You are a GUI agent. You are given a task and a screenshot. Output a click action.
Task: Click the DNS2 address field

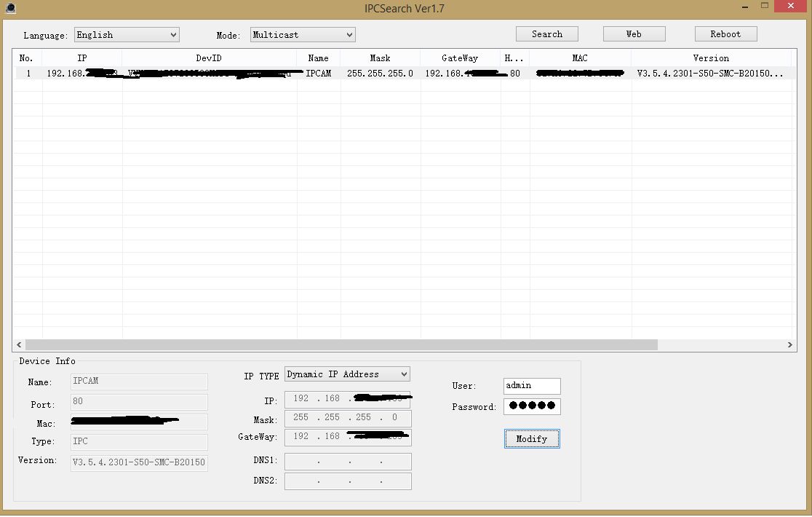click(x=348, y=481)
